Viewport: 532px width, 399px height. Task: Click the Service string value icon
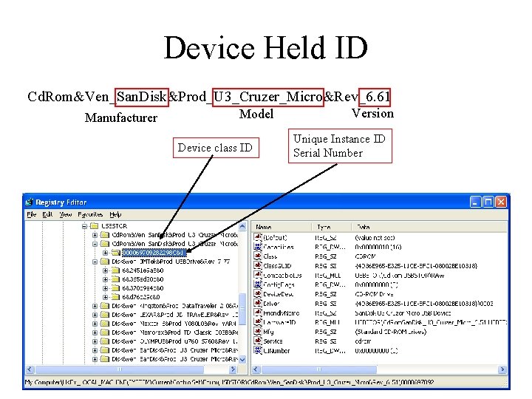258,341
